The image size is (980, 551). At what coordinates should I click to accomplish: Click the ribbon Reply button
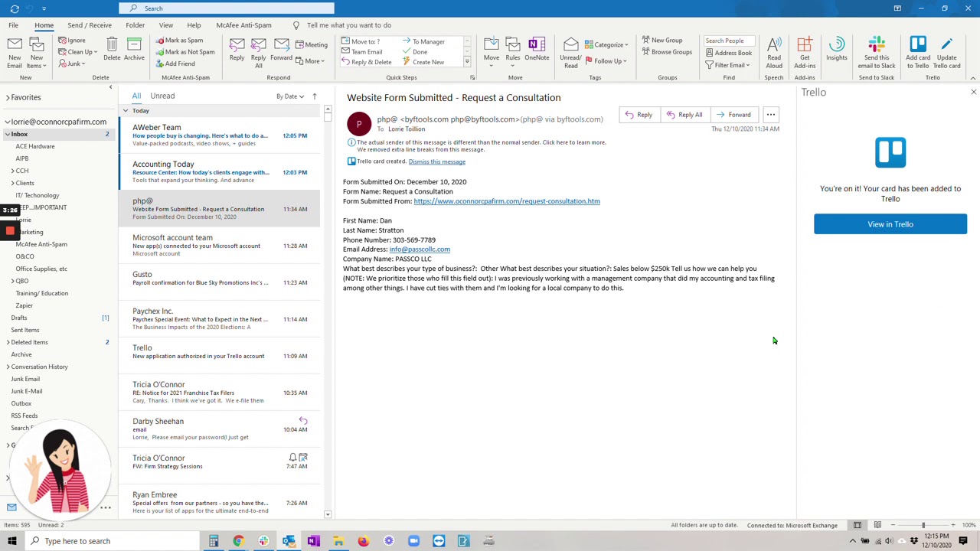[x=237, y=49]
